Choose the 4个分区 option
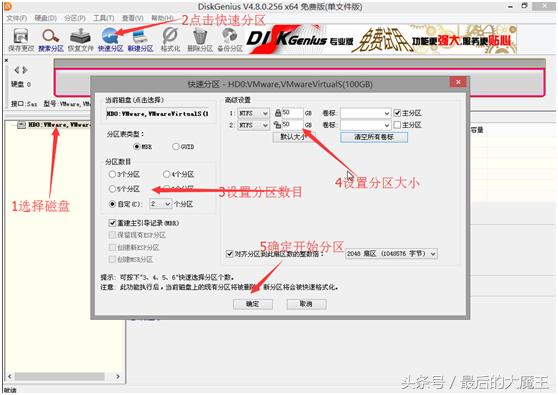 tap(167, 174)
